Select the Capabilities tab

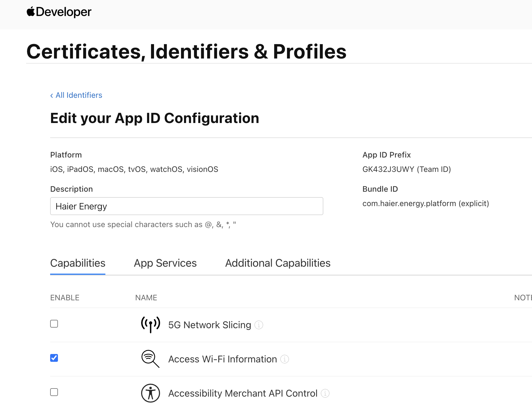pyautogui.click(x=78, y=263)
